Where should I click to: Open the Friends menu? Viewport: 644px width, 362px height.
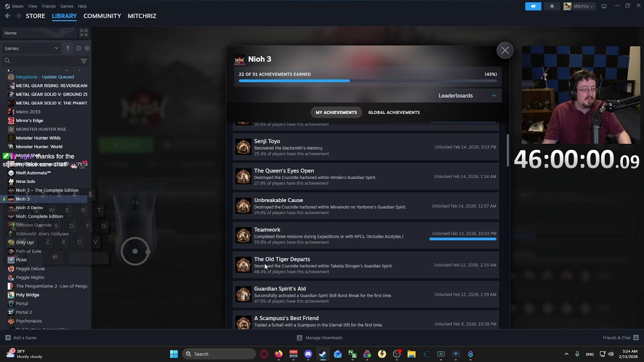click(x=49, y=6)
